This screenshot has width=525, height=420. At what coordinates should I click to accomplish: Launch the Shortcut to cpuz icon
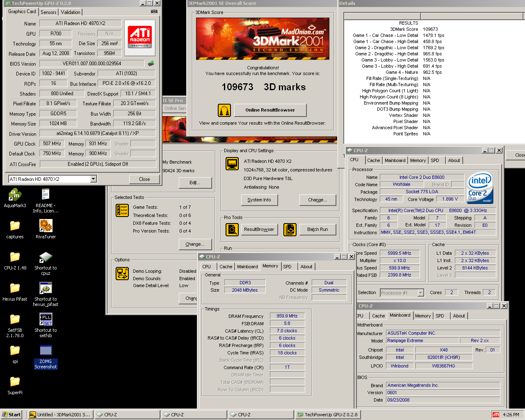coord(46,263)
